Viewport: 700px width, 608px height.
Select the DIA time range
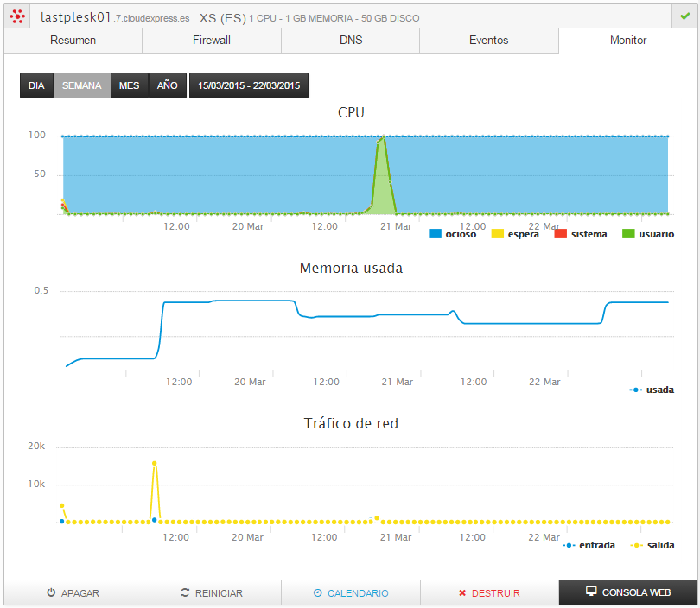coord(36,85)
